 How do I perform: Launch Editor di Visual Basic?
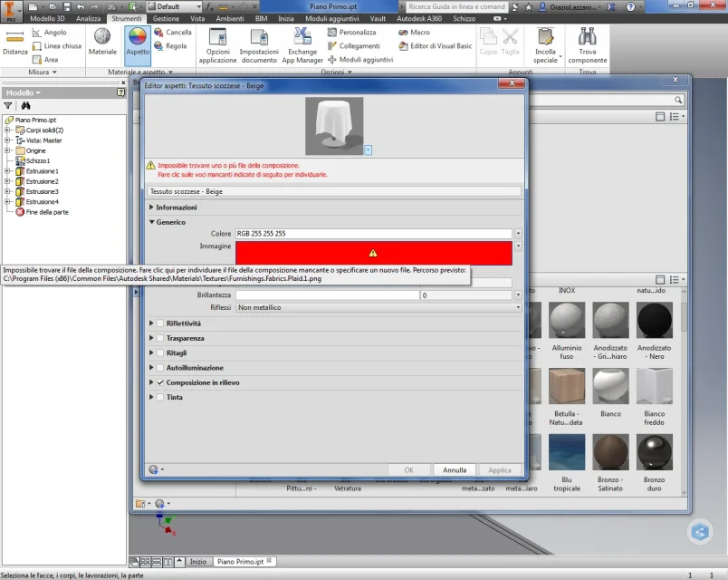(435, 46)
